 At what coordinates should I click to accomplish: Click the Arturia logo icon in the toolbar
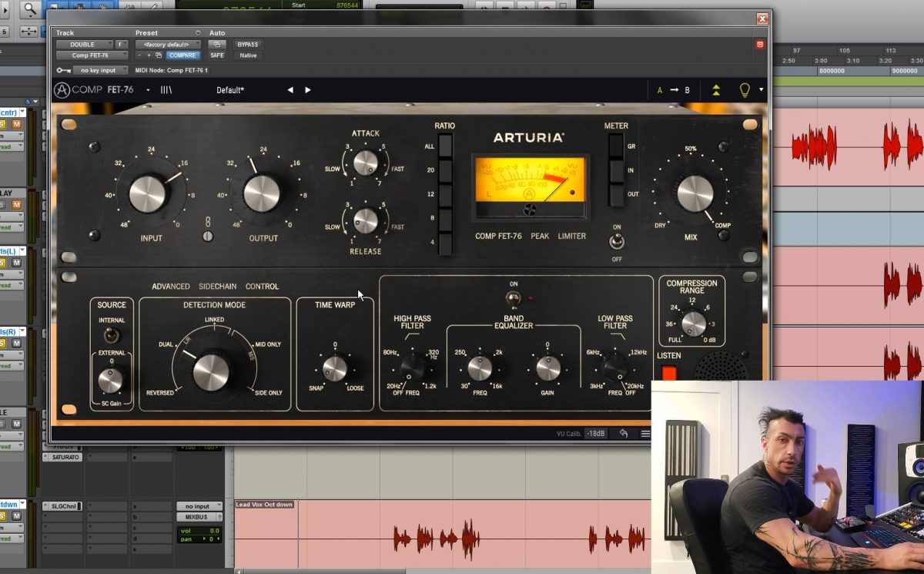61,89
